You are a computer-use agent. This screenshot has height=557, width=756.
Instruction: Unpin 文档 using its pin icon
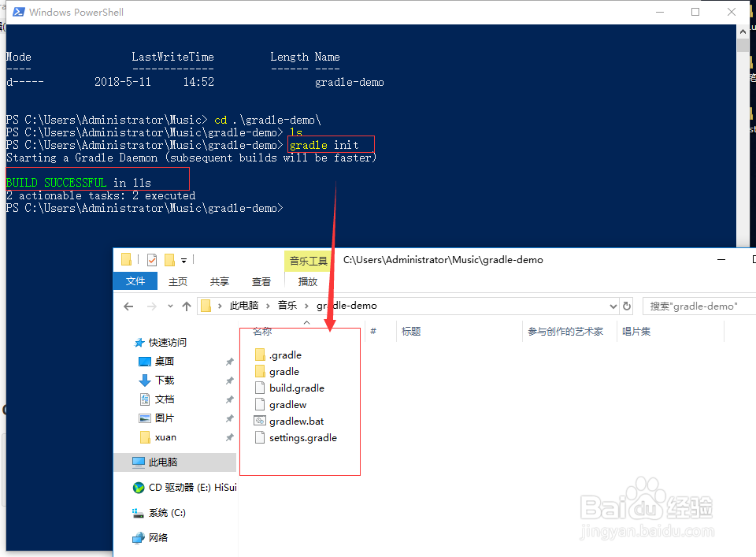[x=229, y=399]
